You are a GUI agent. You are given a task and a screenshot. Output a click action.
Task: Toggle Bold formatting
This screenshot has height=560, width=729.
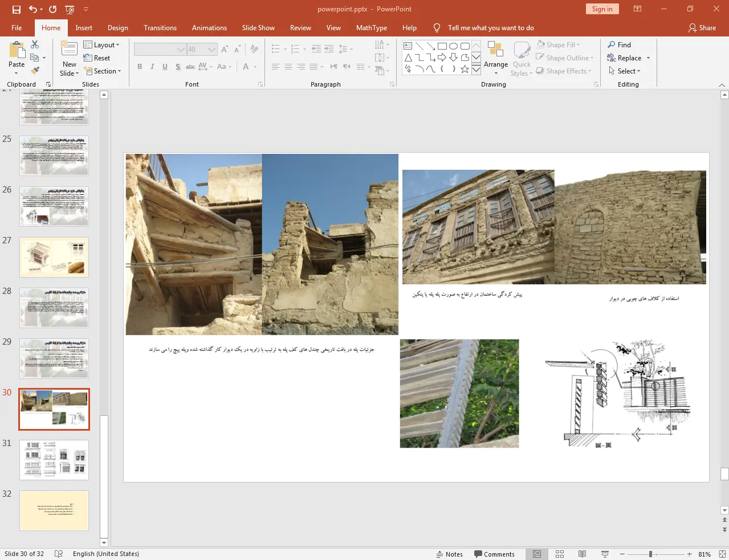140,67
